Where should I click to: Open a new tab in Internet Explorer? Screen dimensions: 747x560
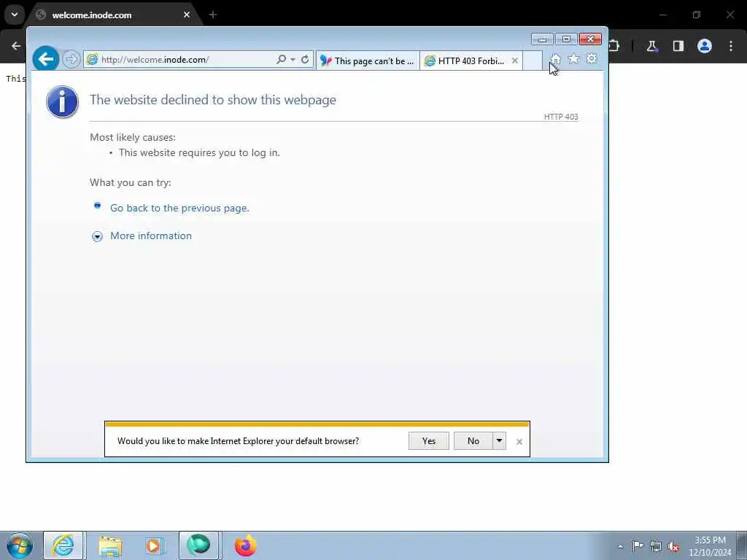click(533, 61)
